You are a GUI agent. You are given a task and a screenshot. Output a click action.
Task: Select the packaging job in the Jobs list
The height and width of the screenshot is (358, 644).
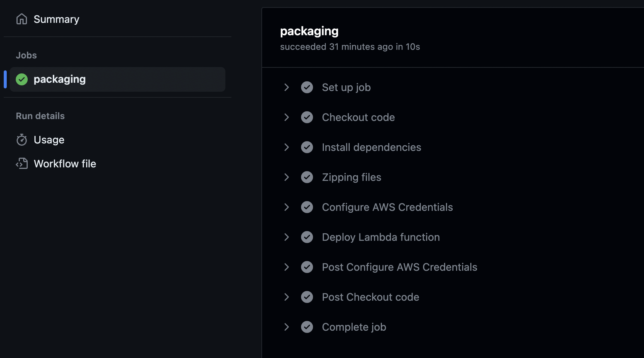[60, 79]
